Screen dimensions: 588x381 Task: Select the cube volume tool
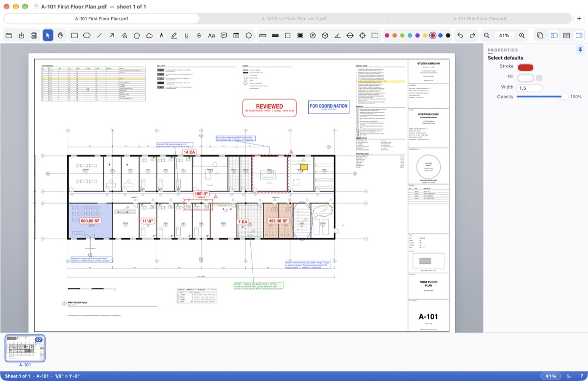tap(325, 35)
